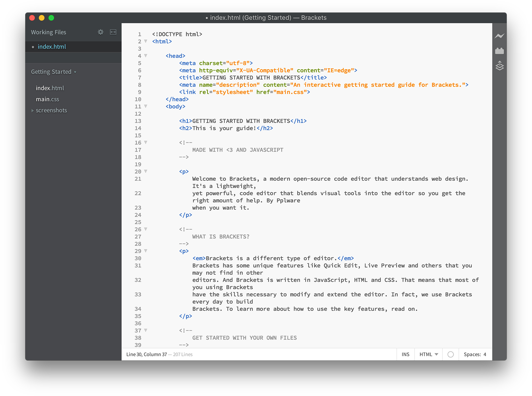Click the em tag line about different editor
The height and width of the screenshot is (396, 532).
point(273,259)
